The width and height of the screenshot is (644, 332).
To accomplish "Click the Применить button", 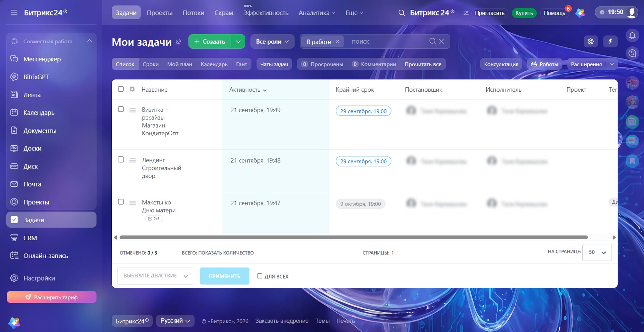I will (225, 276).
